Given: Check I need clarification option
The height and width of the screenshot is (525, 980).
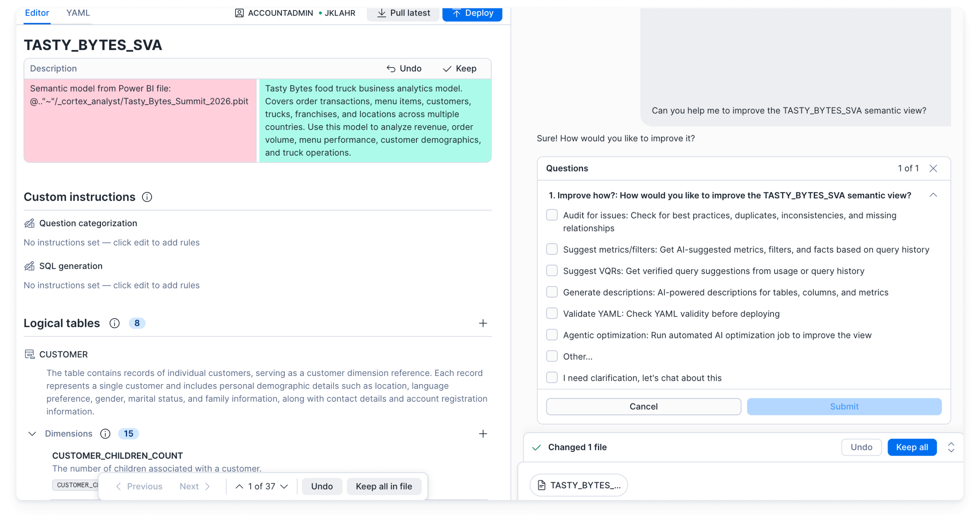Looking at the screenshot, I should tap(552, 377).
